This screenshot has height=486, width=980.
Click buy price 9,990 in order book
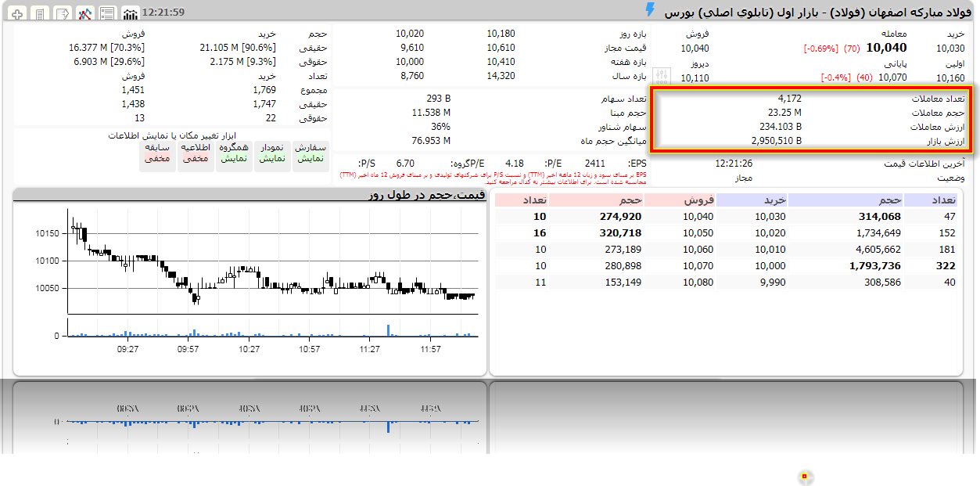tap(770, 283)
